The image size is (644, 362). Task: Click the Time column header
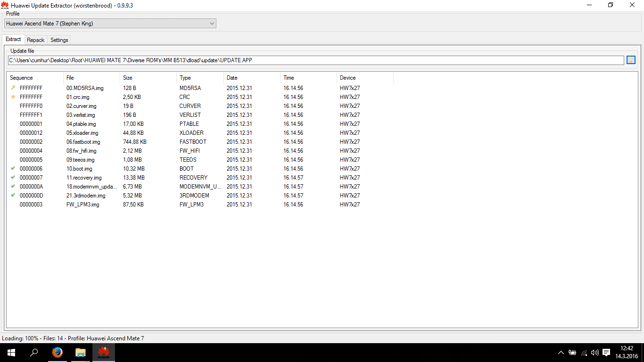pyautogui.click(x=308, y=78)
